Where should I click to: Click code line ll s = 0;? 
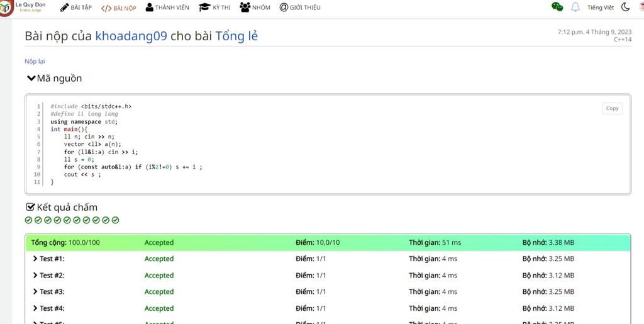(x=79, y=159)
